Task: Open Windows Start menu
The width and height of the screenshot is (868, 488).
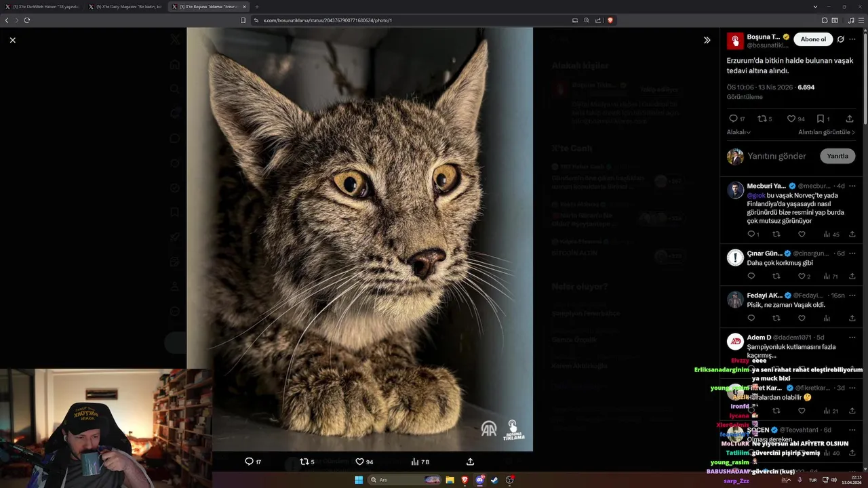Action: 359,480
